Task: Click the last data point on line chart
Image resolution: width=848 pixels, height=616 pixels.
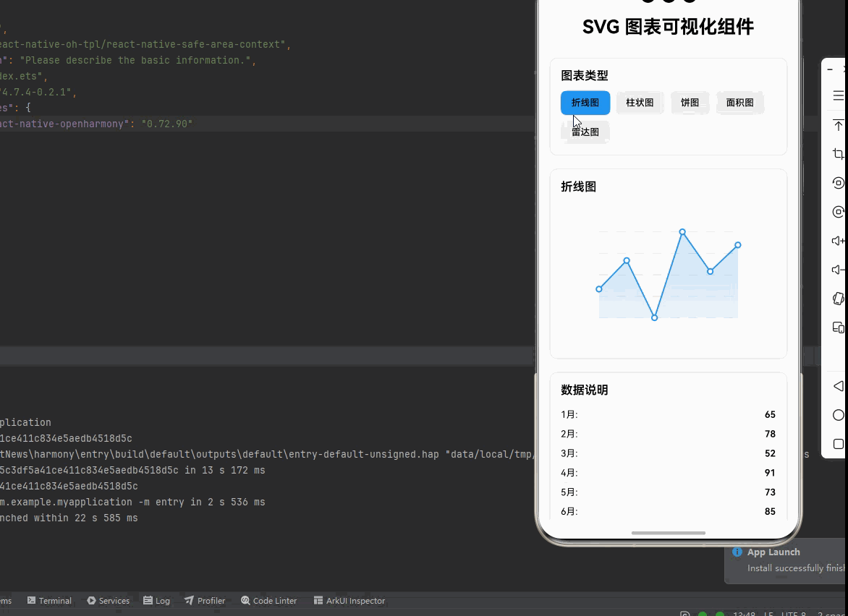Action: (x=738, y=245)
